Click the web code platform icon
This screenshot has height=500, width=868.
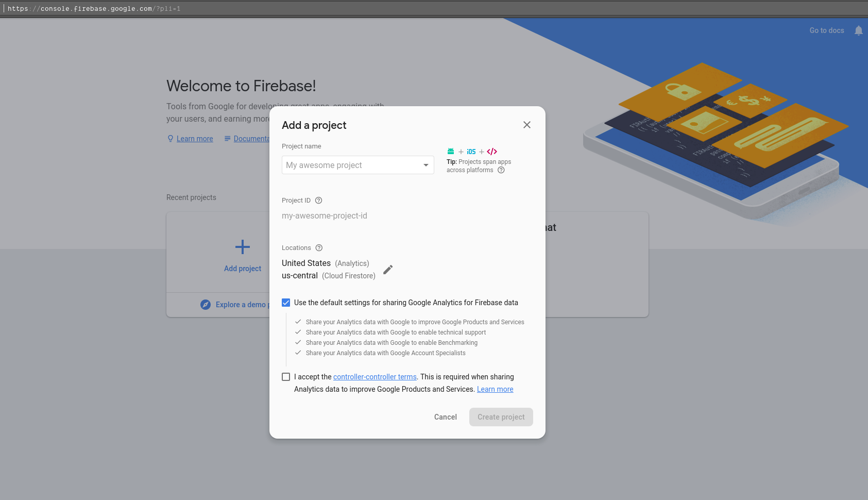492,152
